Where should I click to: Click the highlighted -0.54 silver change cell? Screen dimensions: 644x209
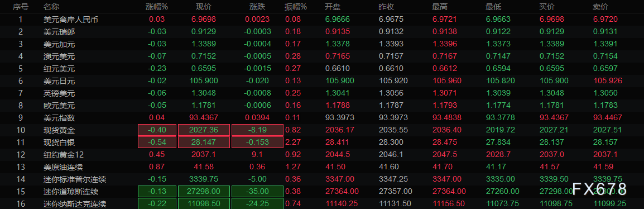157,142
